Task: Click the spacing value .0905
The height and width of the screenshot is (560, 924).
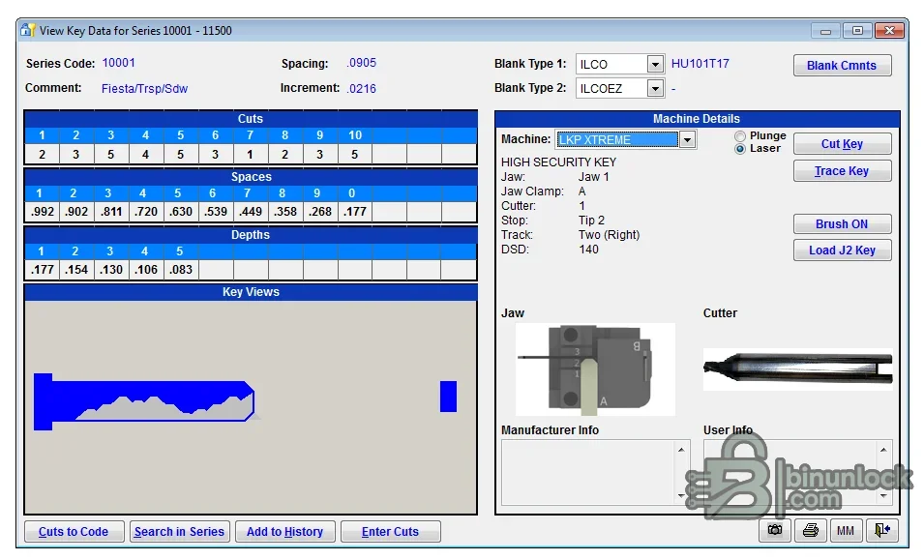Action: tap(361, 63)
